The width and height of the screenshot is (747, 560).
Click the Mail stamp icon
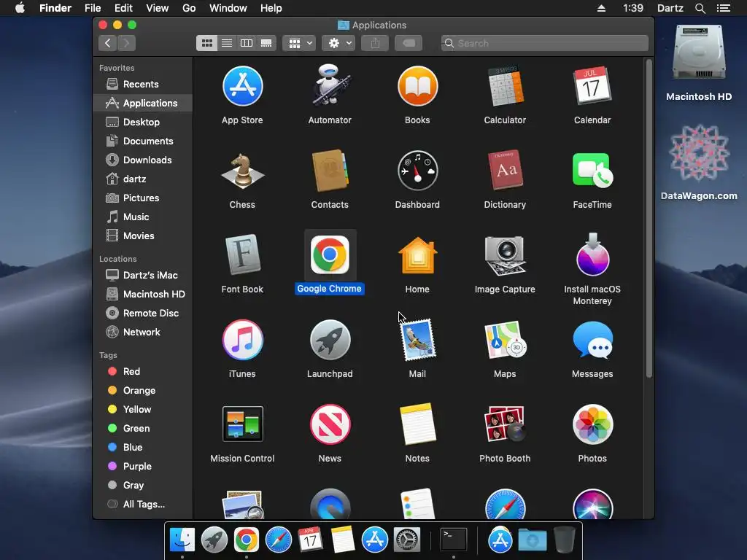pyautogui.click(x=417, y=340)
